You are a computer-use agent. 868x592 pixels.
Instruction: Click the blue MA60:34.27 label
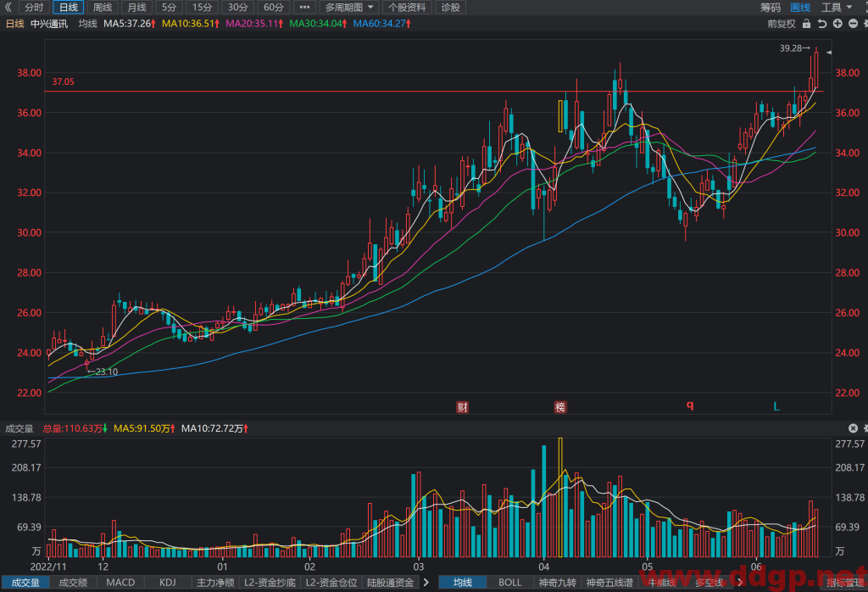[x=382, y=24]
